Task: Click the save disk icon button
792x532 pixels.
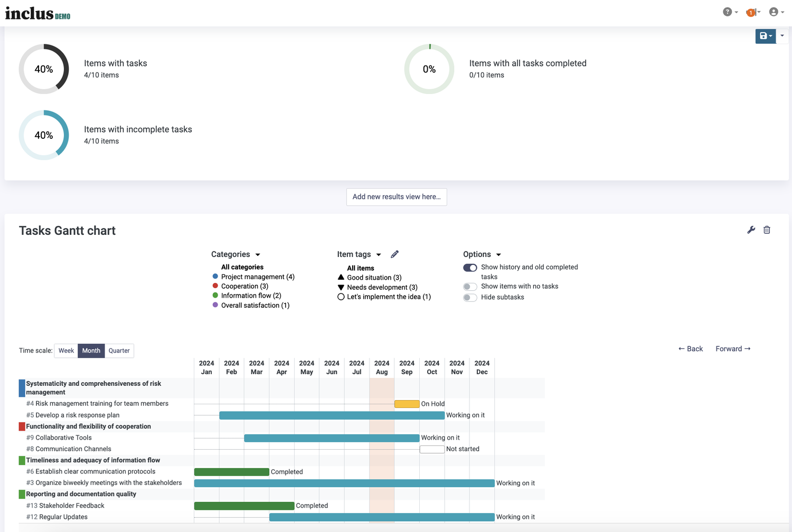Action: (766, 36)
